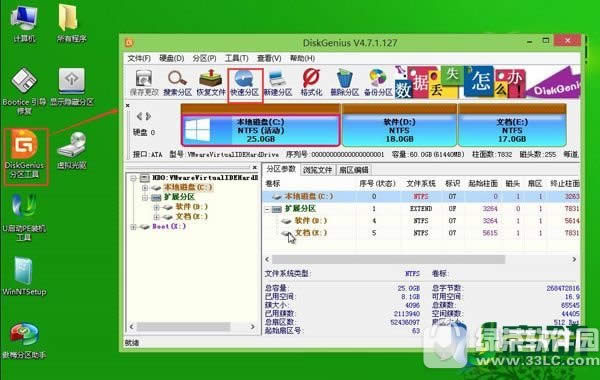Open the 硬盘(D) menu
The height and width of the screenshot is (380, 600).
pos(171,59)
